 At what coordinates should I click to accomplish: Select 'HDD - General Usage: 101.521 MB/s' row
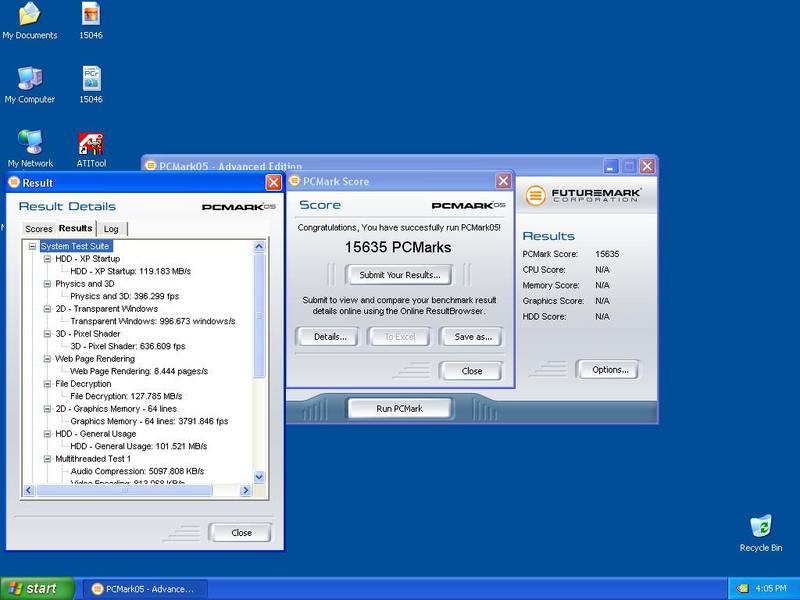(x=139, y=446)
